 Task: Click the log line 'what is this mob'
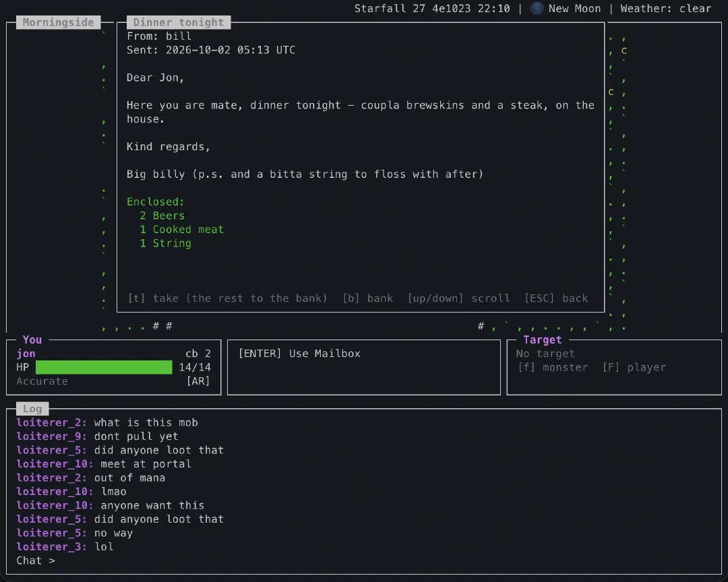coord(107,423)
